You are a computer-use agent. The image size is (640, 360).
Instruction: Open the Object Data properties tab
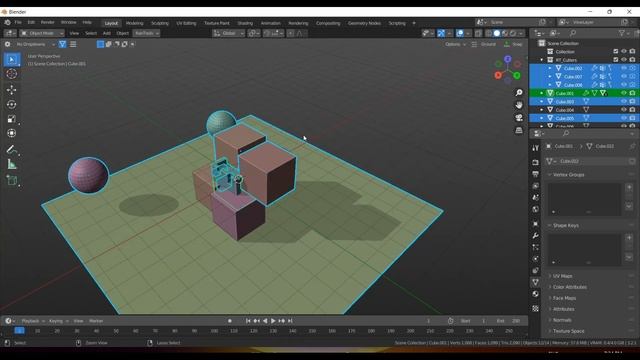click(536, 282)
